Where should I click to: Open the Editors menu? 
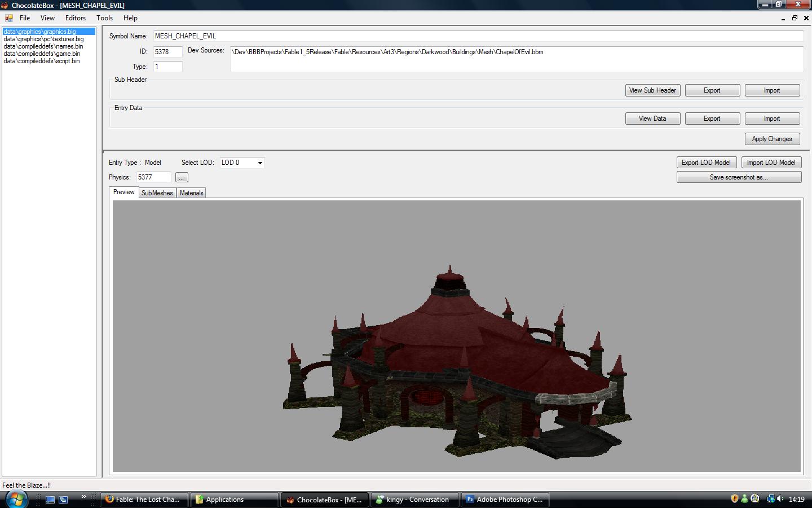click(x=75, y=18)
